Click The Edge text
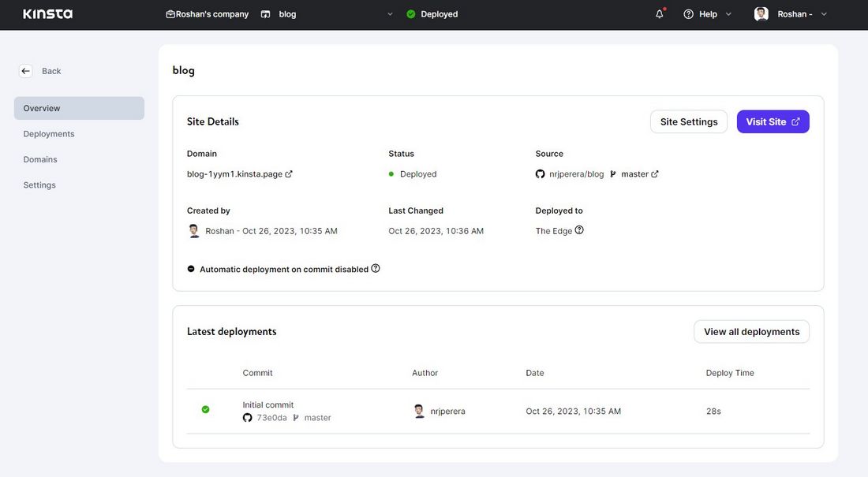Viewport: 868px width, 477px height. (x=554, y=231)
